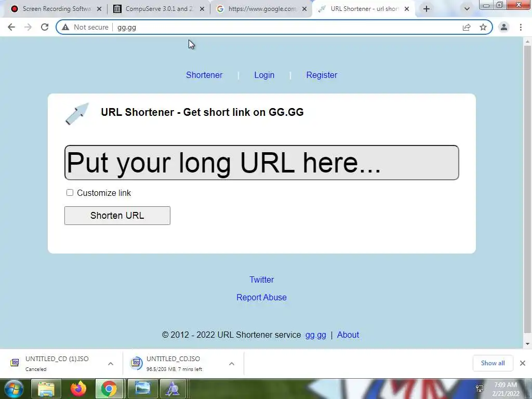This screenshot has height=399, width=532.
Task: Open File Explorer from the taskbar
Action: (x=46, y=389)
